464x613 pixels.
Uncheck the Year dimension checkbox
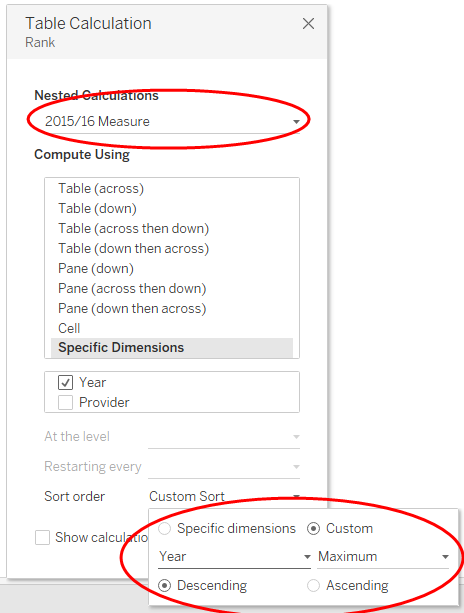(65, 382)
